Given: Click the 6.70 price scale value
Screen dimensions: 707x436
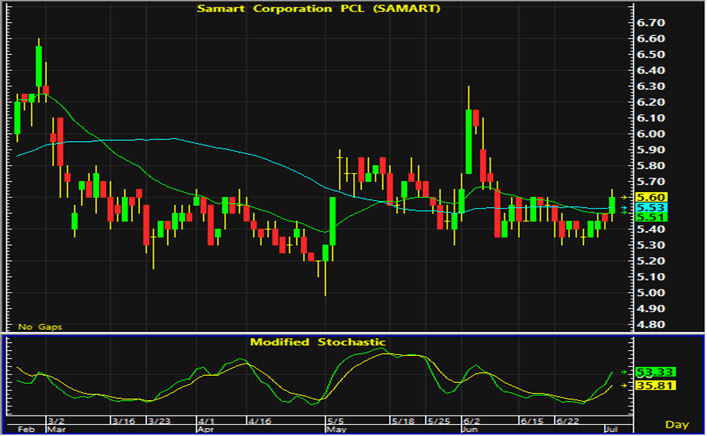Looking at the screenshot, I should [x=651, y=23].
